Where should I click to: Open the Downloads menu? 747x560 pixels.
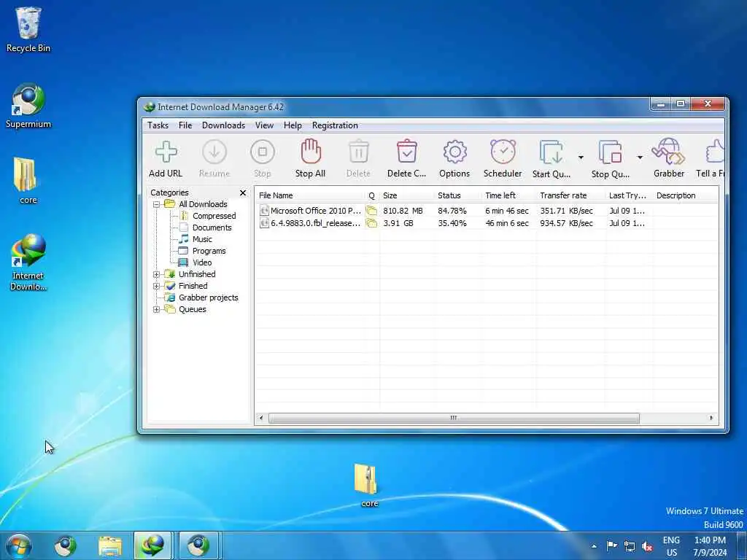pos(223,125)
